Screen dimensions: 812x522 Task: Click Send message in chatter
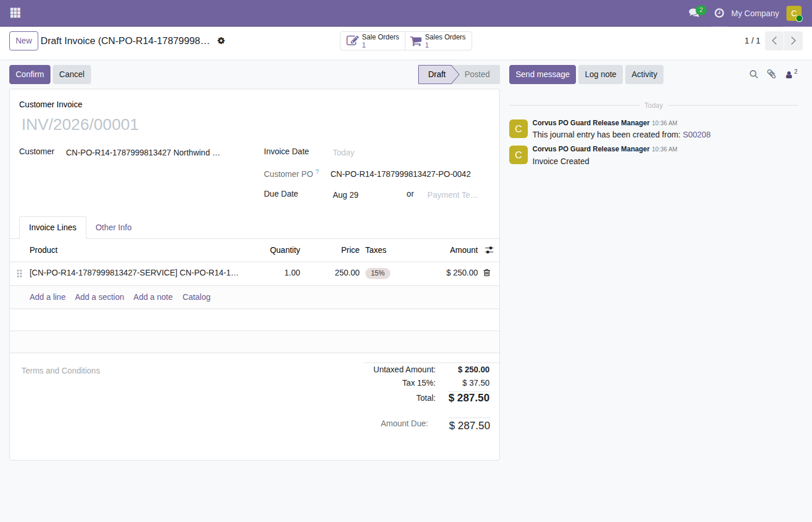tap(542, 74)
